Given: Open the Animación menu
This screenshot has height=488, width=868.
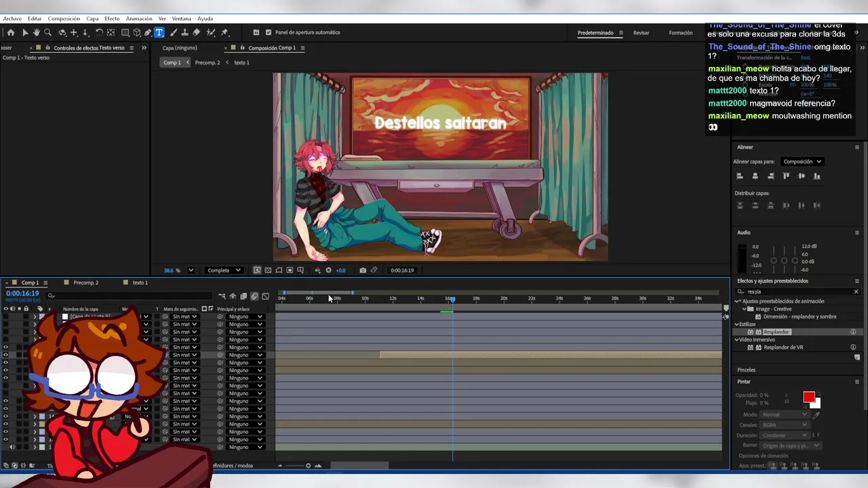Looking at the screenshot, I should pos(139,18).
